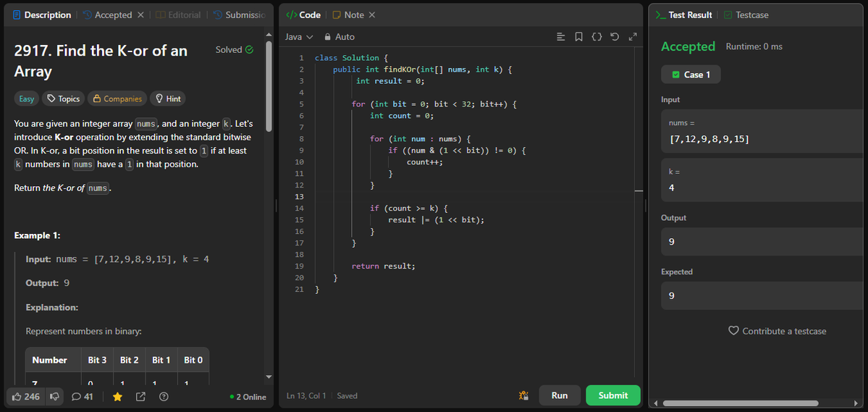
Task: Close the Note tab
Action: click(x=372, y=15)
